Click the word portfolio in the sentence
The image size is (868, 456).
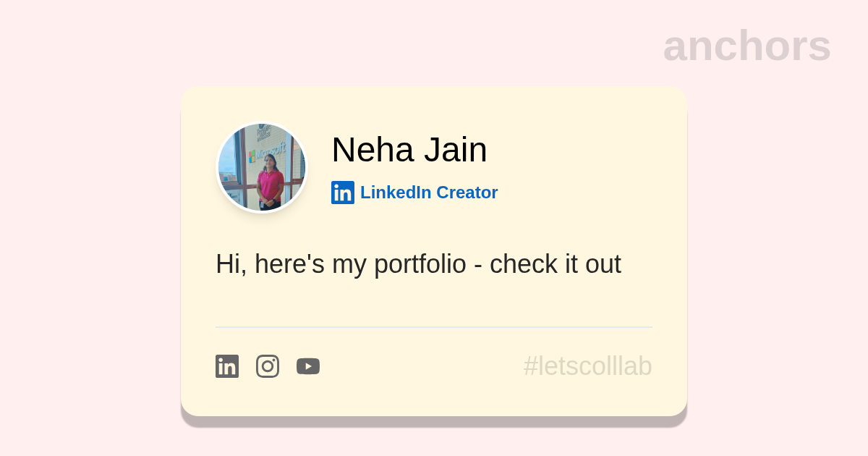(x=420, y=264)
